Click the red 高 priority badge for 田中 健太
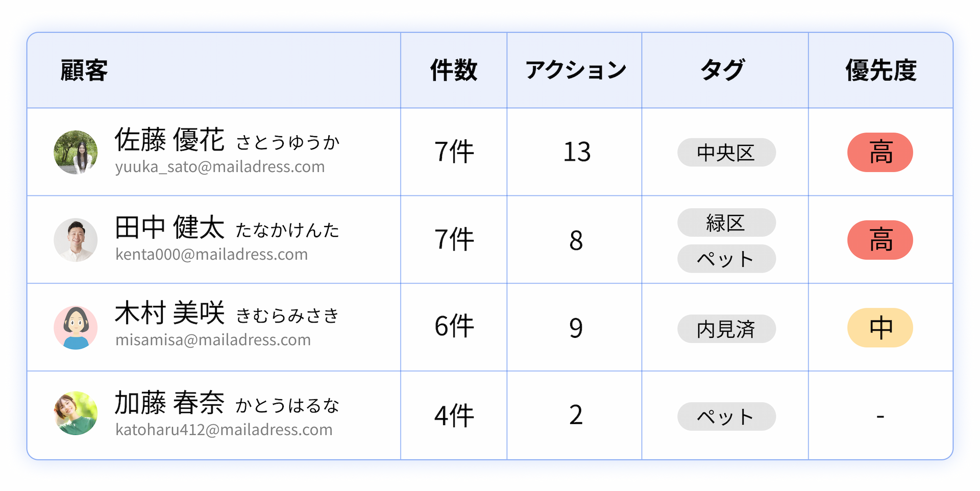Screen dimensions: 980x491 coord(880,240)
